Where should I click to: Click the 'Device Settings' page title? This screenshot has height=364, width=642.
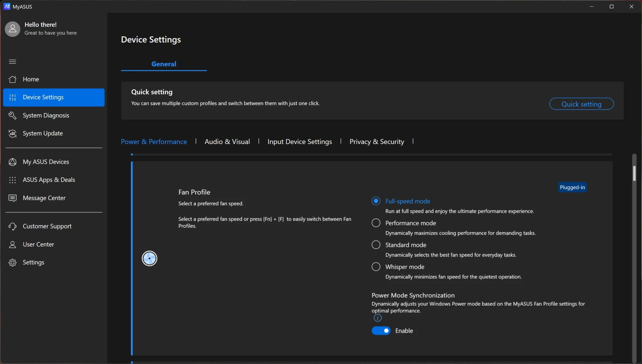(151, 39)
